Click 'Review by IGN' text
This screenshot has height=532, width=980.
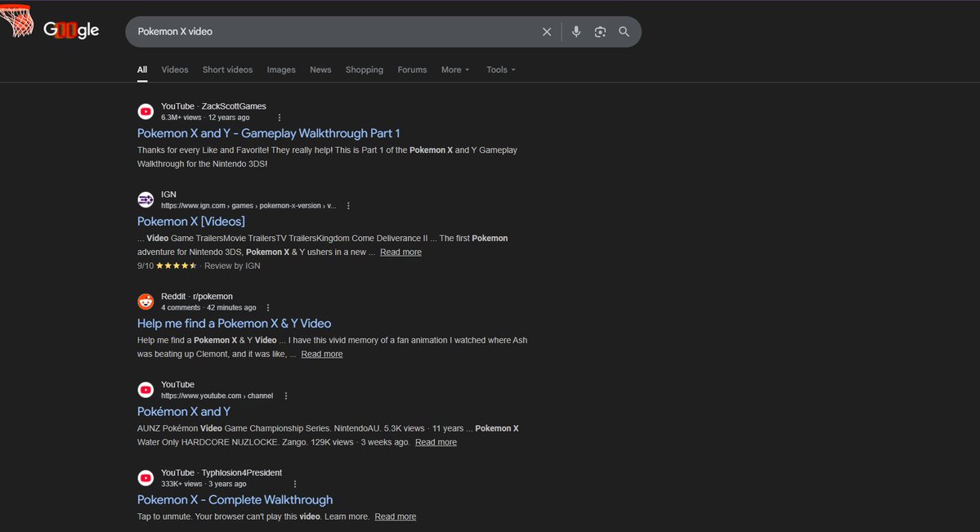pos(232,266)
